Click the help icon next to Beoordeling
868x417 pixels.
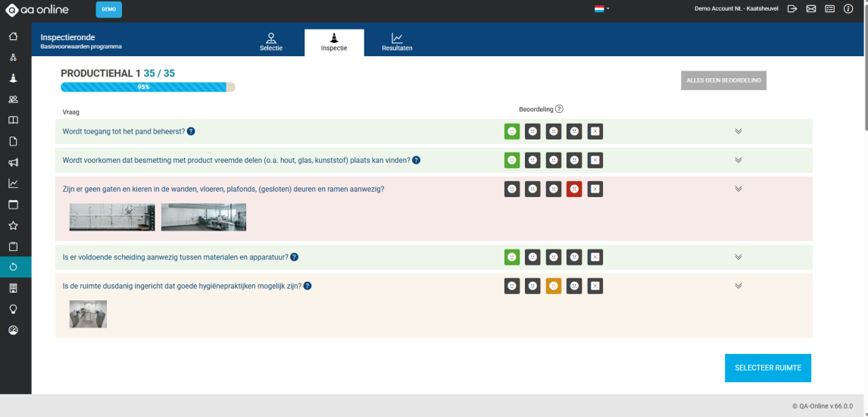559,108
